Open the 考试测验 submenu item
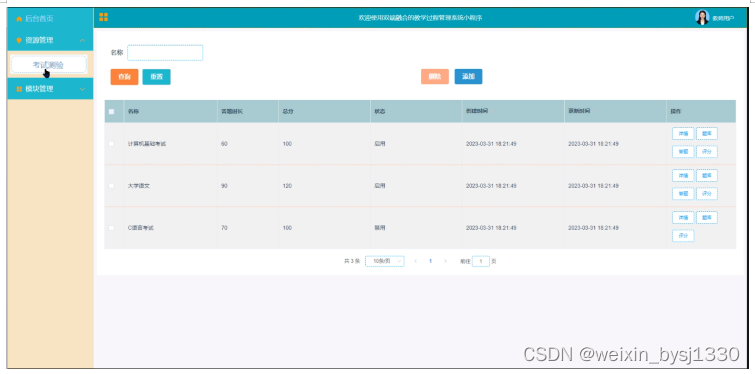 point(49,64)
